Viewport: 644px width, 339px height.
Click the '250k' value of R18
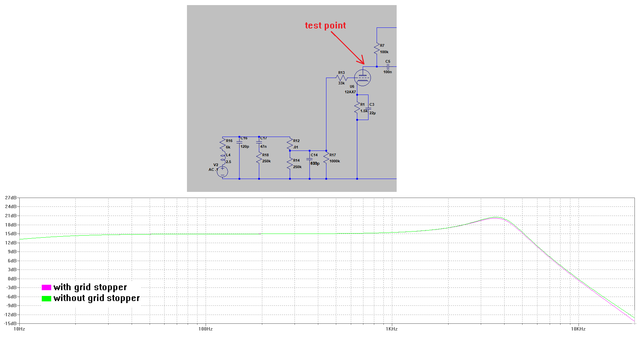pyautogui.click(x=266, y=161)
